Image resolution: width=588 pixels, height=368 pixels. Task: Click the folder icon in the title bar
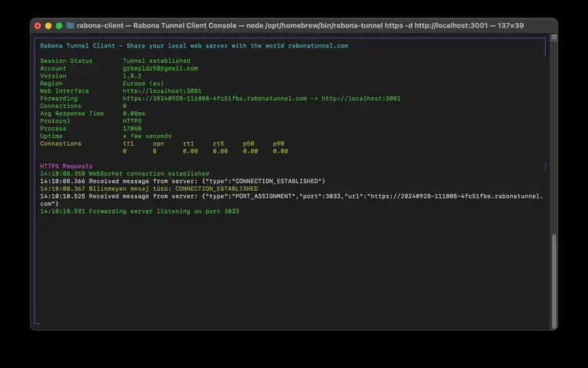pyautogui.click(x=70, y=25)
